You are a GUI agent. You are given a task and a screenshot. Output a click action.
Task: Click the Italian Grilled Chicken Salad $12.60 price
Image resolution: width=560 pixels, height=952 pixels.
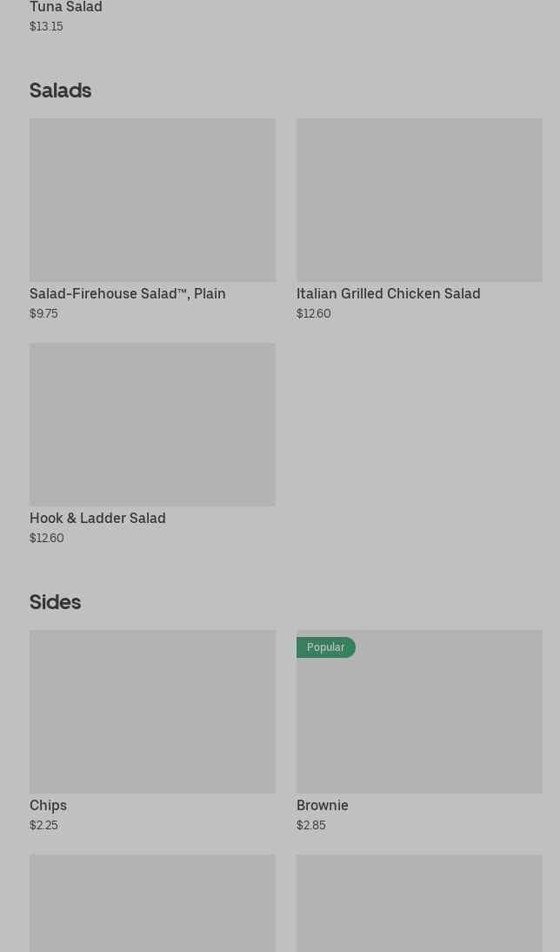[x=313, y=313]
